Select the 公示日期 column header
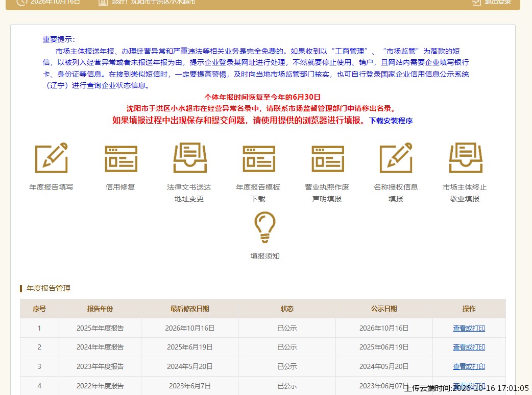 384,309
